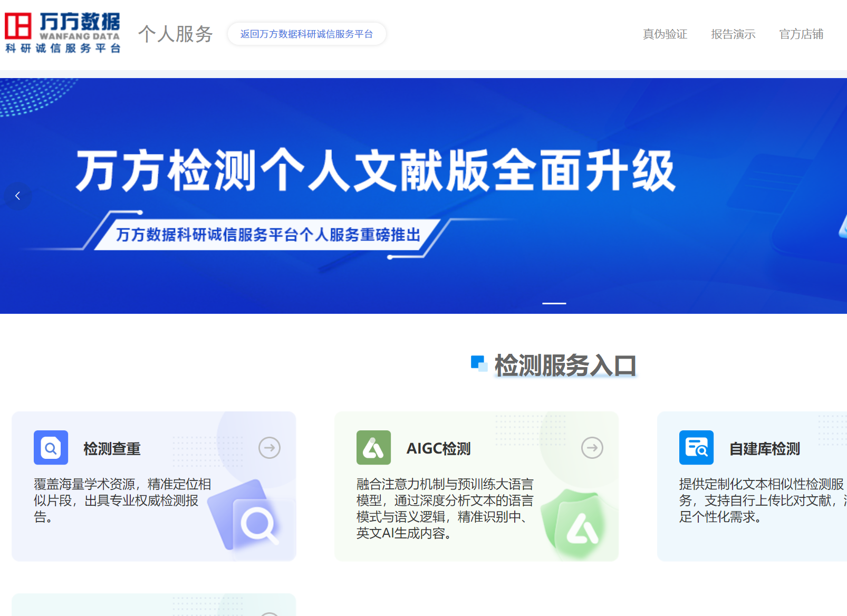
Task: Click the AIGC检测 card title text
Action: (438, 448)
